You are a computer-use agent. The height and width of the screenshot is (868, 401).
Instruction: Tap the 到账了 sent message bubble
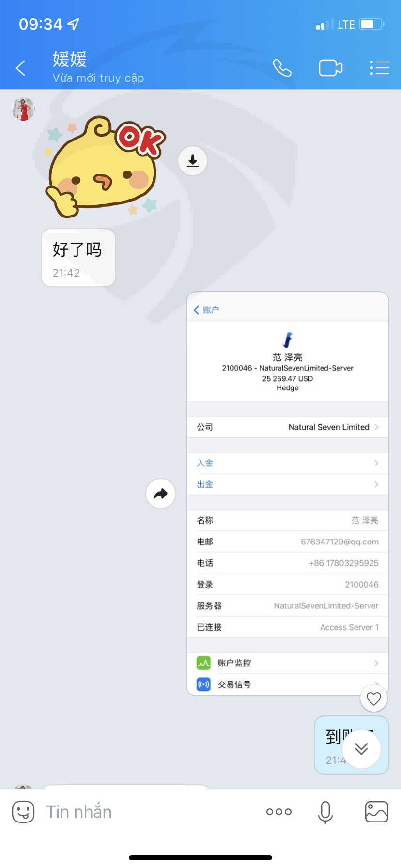click(352, 745)
